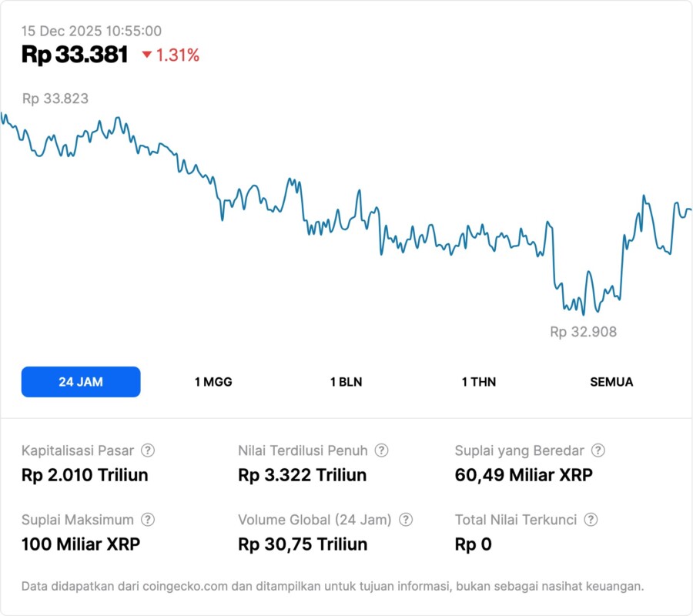Click the Rp 32.908 low price label
Screen dimensions: 693x616
(x=583, y=332)
